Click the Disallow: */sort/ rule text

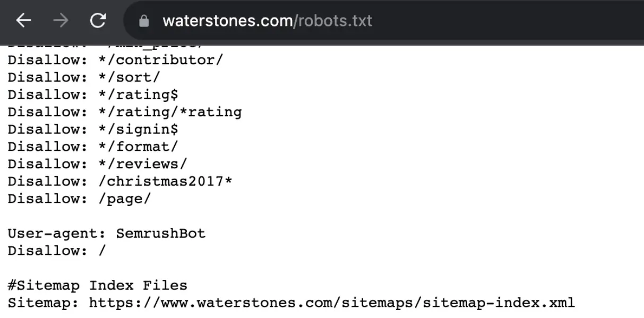tap(82, 77)
